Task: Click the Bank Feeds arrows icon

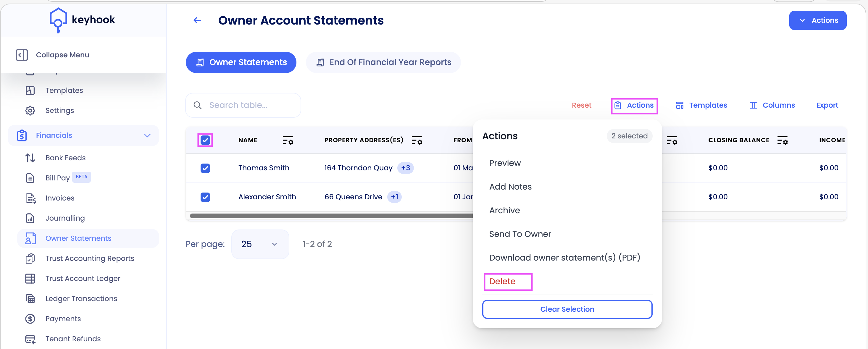Action: click(30, 158)
